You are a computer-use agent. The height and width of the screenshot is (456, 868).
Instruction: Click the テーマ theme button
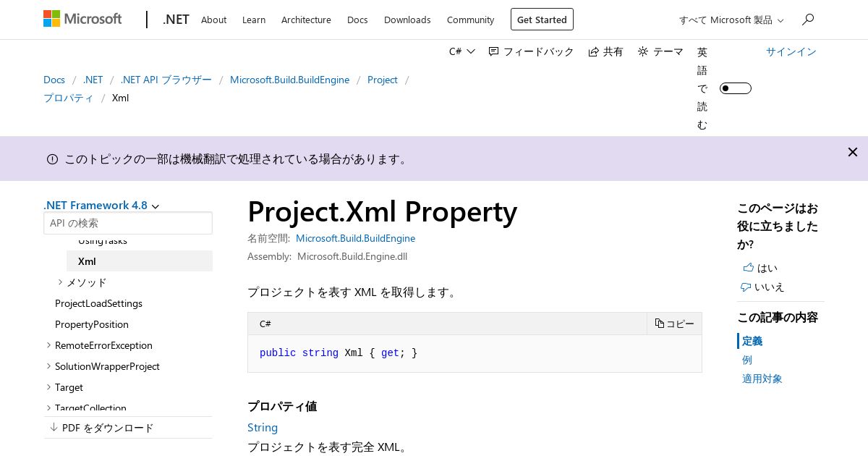pyautogui.click(x=660, y=51)
